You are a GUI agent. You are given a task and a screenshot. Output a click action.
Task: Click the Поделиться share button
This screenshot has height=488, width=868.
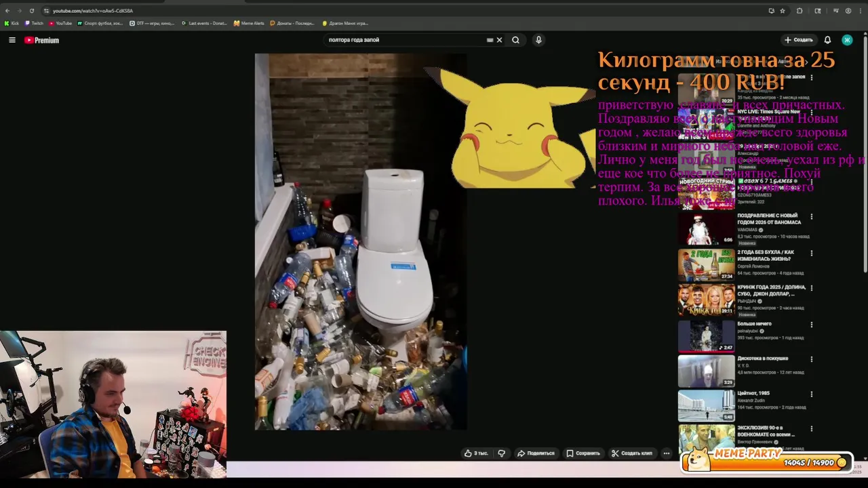536,453
